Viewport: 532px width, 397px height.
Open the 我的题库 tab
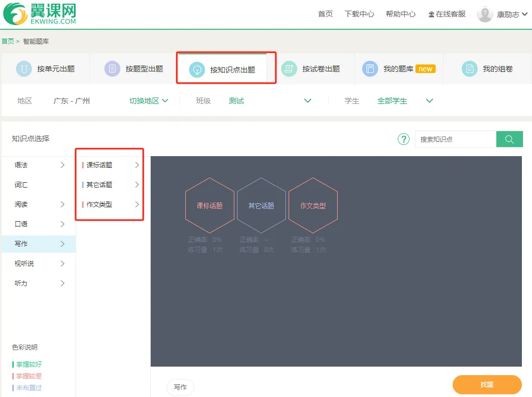click(x=399, y=69)
